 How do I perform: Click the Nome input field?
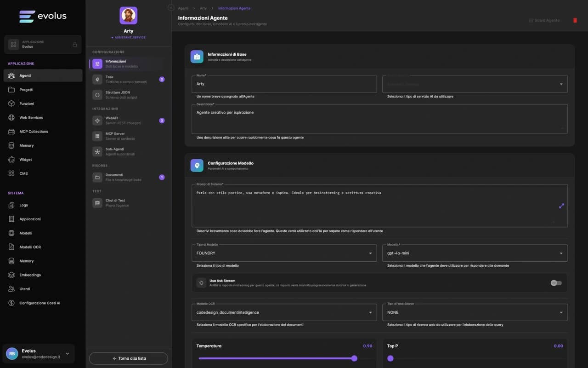[284, 84]
